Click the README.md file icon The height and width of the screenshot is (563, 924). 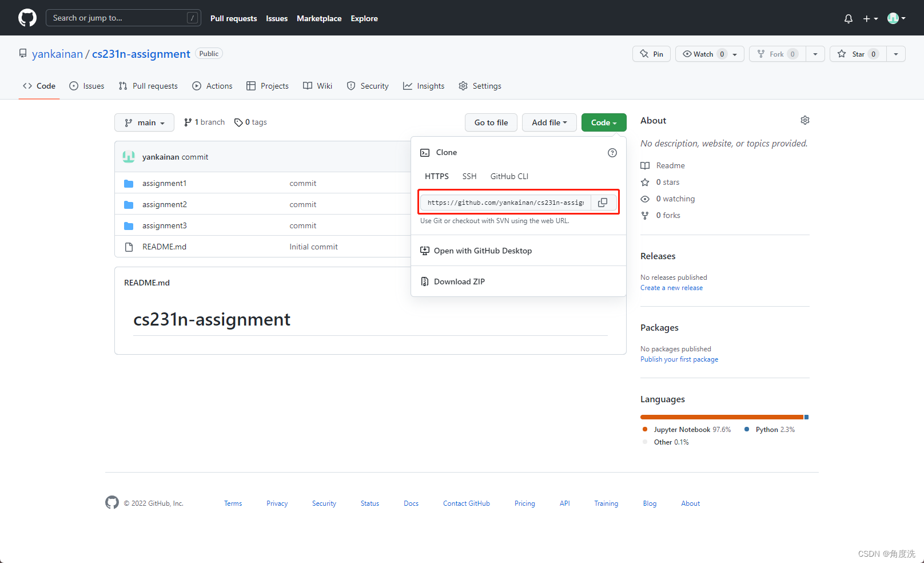point(129,247)
